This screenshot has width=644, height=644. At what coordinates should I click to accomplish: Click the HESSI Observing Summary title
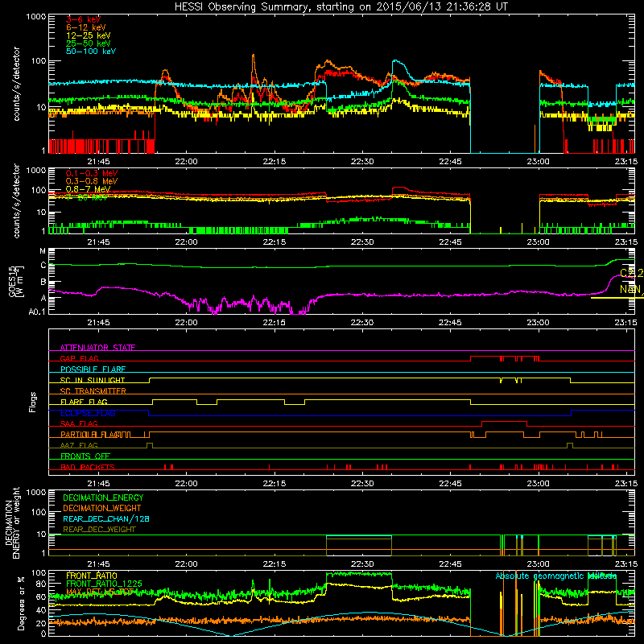pyautogui.click(x=341, y=6)
